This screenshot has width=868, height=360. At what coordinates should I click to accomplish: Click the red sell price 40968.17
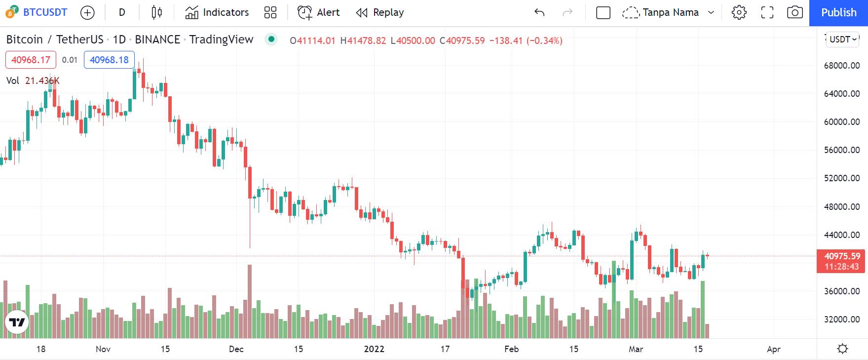[31, 60]
